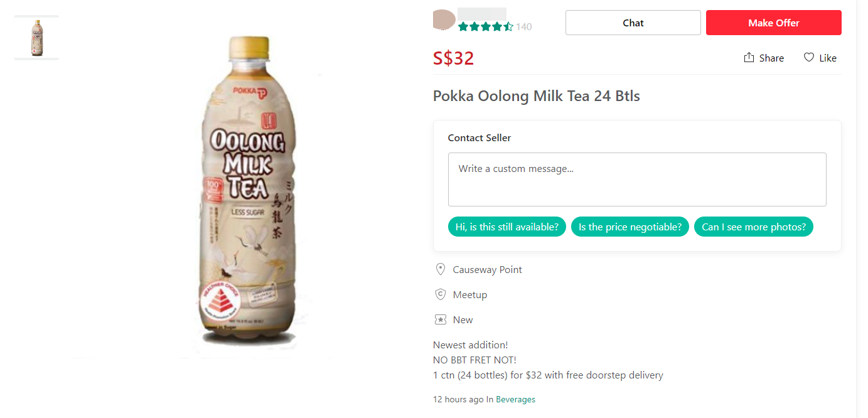Click the seller's blurred username
The width and height of the screenshot is (868, 418).
(x=482, y=14)
